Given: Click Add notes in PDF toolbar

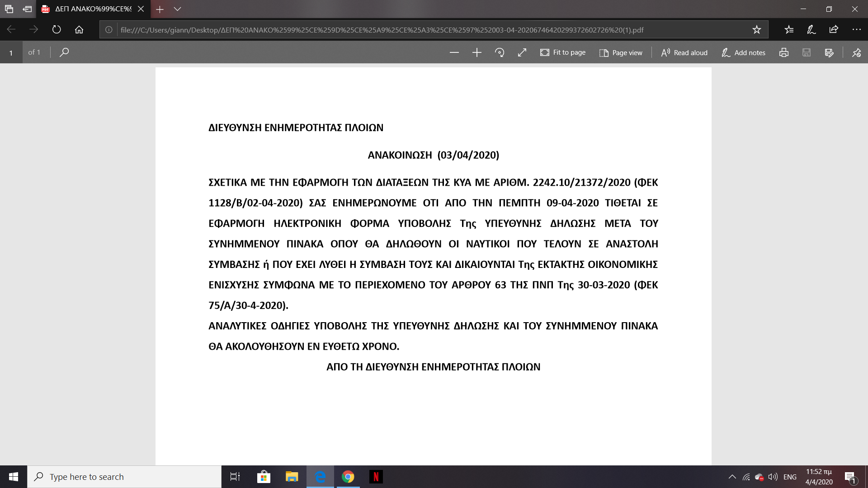Looking at the screenshot, I should click(x=744, y=52).
